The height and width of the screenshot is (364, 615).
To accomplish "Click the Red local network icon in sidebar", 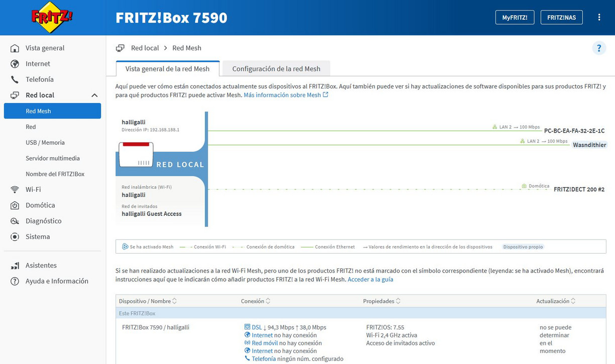I will click(x=15, y=95).
